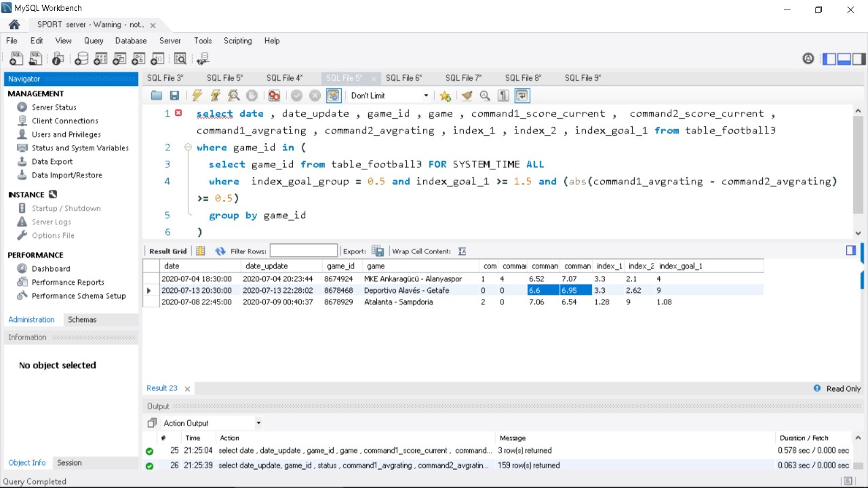
Task: Open Users and Privileges
Action: pos(66,134)
